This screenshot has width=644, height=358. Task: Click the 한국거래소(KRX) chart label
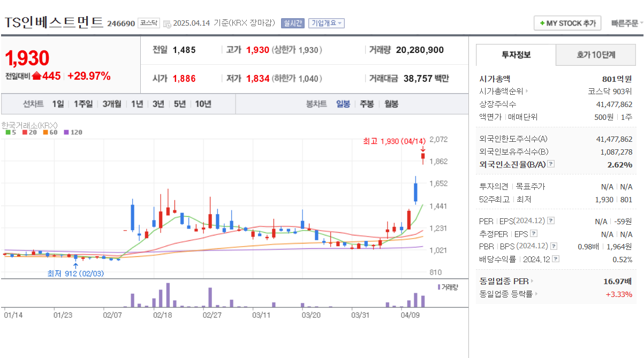pyautogui.click(x=30, y=125)
